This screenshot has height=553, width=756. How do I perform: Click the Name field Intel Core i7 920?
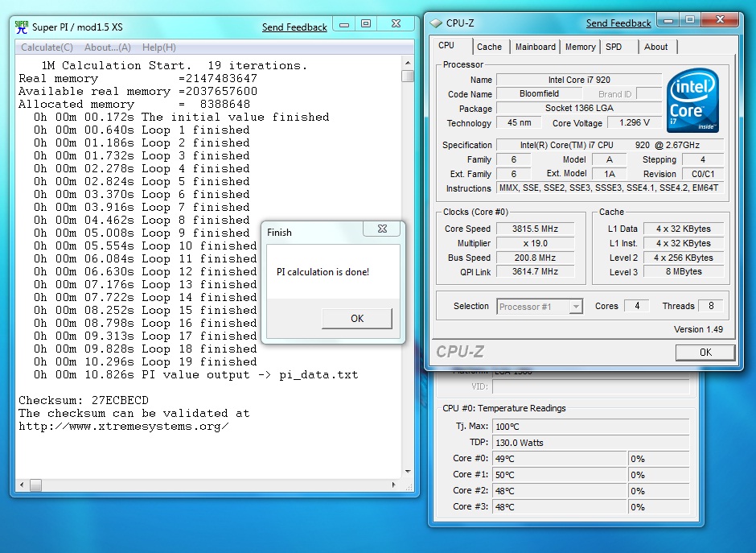coord(579,80)
